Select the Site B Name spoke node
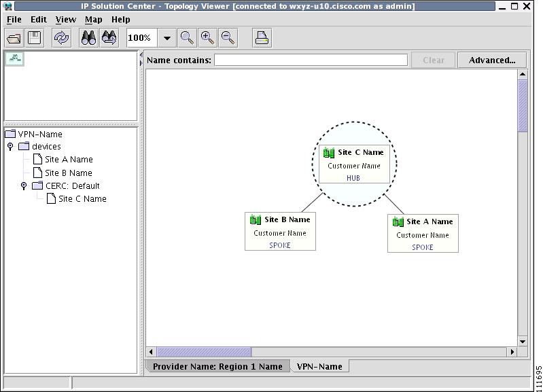The height and width of the screenshot is (392, 543). click(x=280, y=231)
